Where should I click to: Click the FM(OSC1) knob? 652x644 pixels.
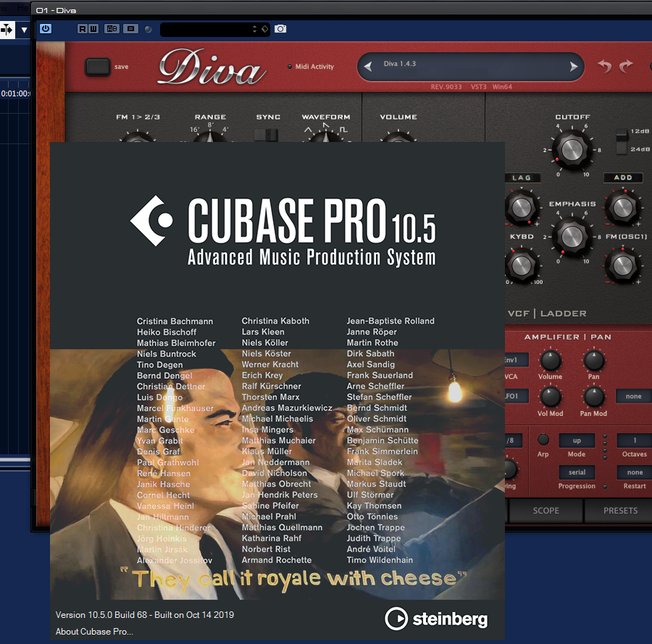pyautogui.click(x=622, y=265)
